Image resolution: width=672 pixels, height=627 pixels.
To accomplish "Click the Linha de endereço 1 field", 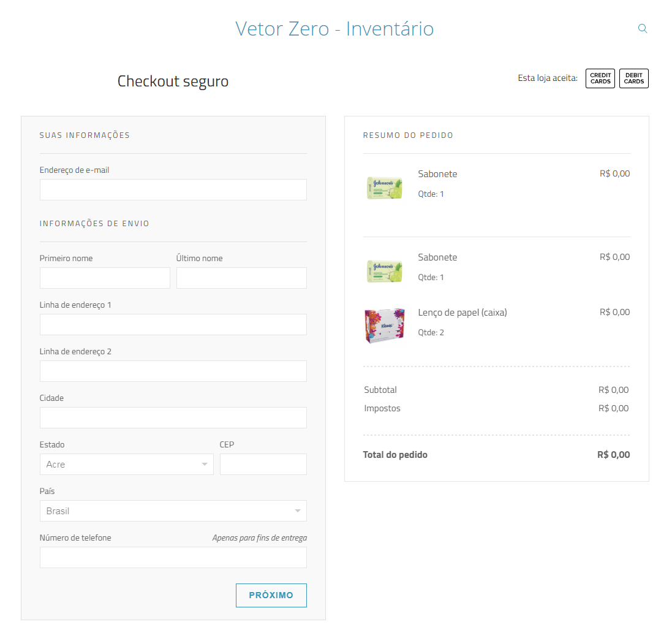I will 173,325.
